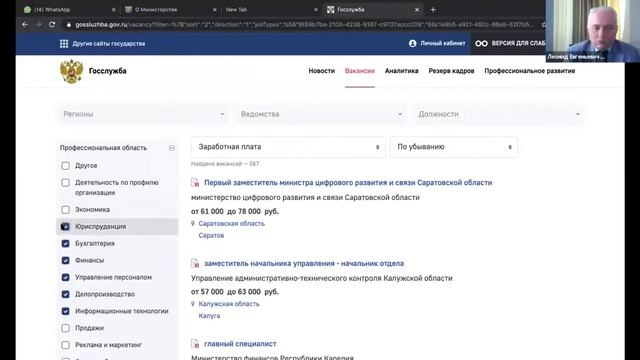Image resolution: width=640 pixels, height=360 pixels.
Task: Open a new browser tab with the plus icon
Action: tap(433, 9)
